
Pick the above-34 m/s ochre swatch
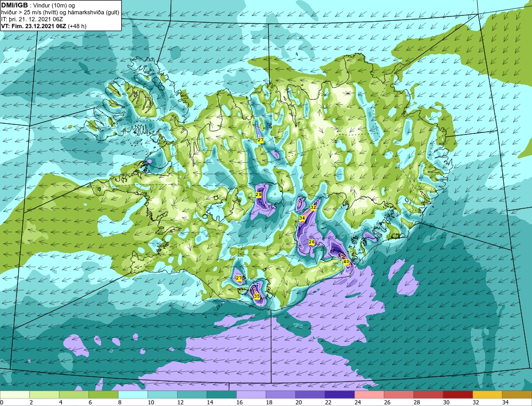point(517,395)
